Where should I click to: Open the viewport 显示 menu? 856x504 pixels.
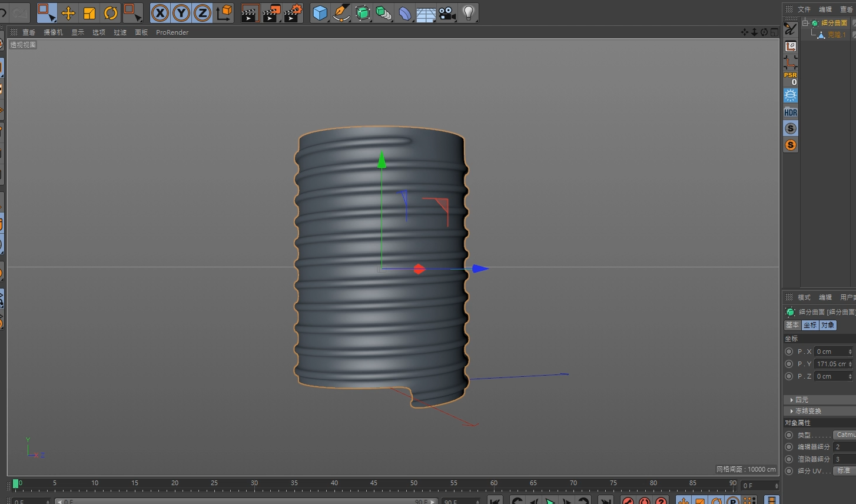click(x=78, y=32)
